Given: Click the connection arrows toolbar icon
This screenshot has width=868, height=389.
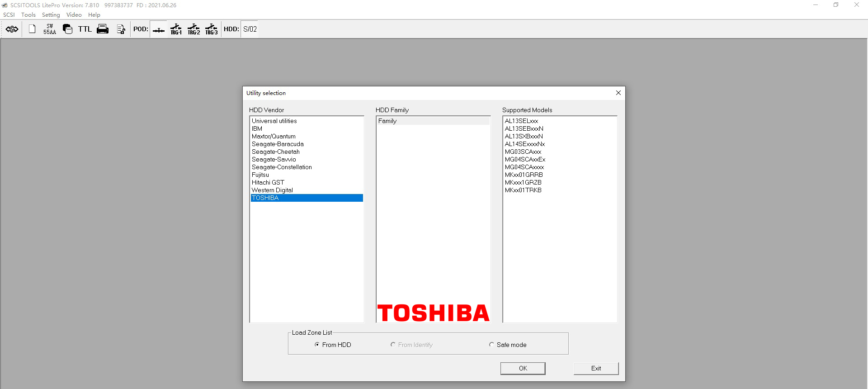Looking at the screenshot, I should 12,29.
